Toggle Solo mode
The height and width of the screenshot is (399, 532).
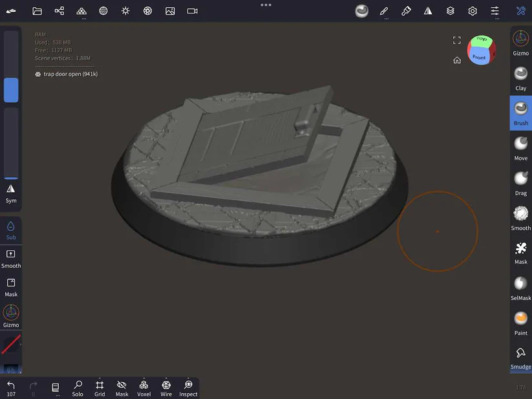pyautogui.click(x=78, y=389)
